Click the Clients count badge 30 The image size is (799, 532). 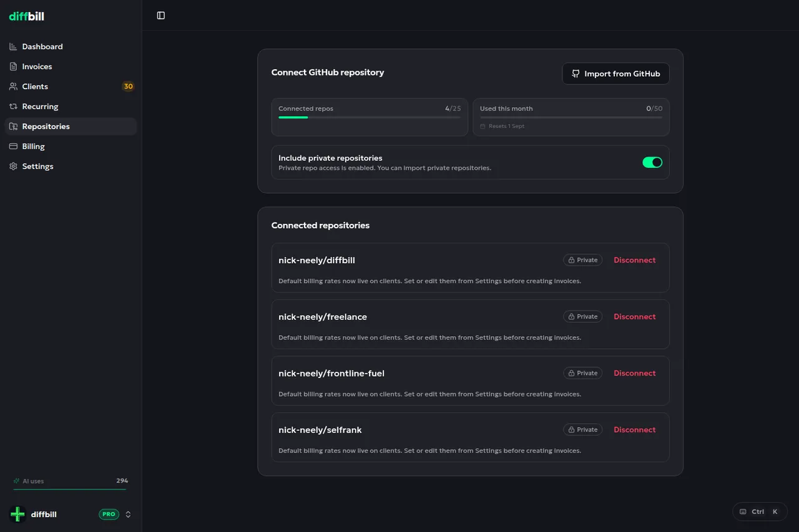[x=128, y=87]
